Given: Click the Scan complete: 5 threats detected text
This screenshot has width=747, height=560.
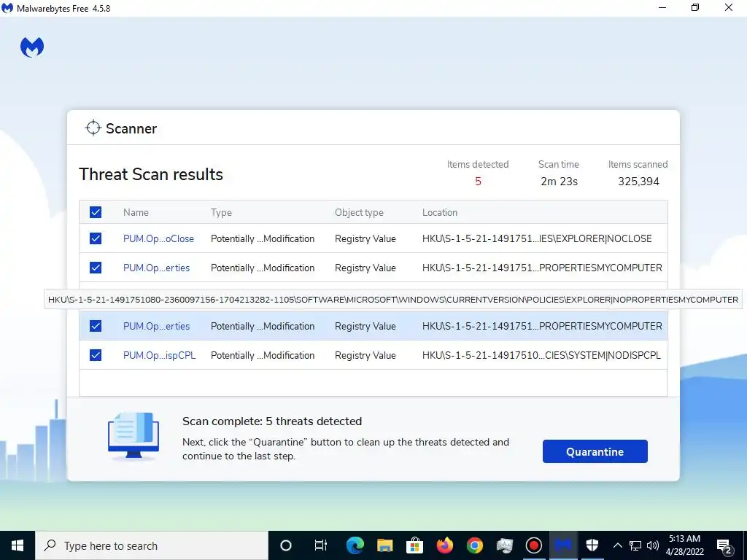Looking at the screenshot, I should 272,421.
